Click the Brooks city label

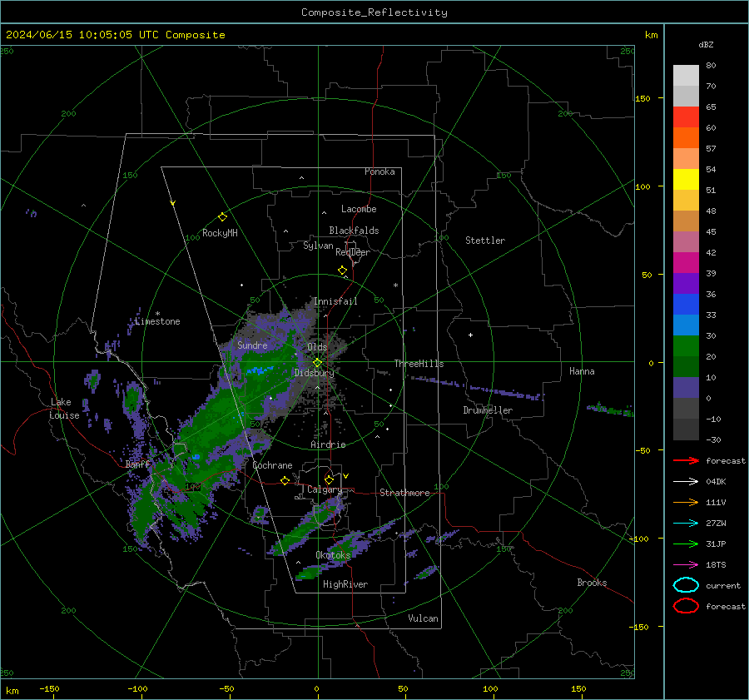pyautogui.click(x=592, y=583)
